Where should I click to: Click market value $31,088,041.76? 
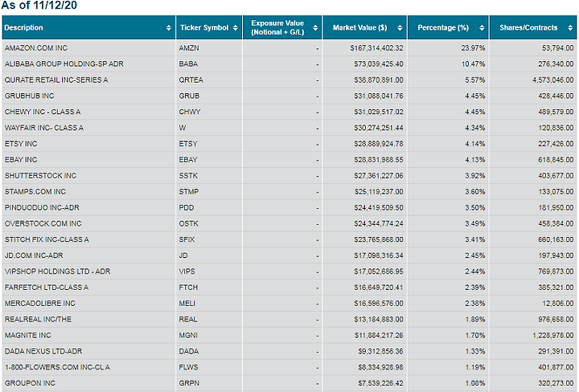click(x=379, y=96)
